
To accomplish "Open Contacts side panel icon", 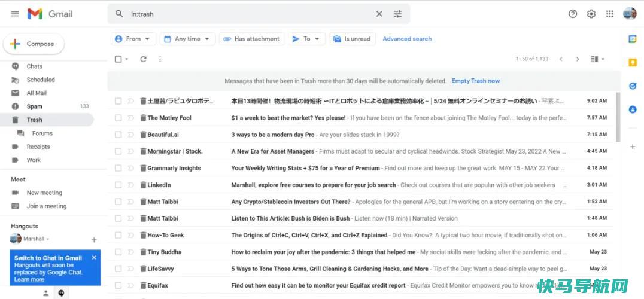I will (x=633, y=109).
